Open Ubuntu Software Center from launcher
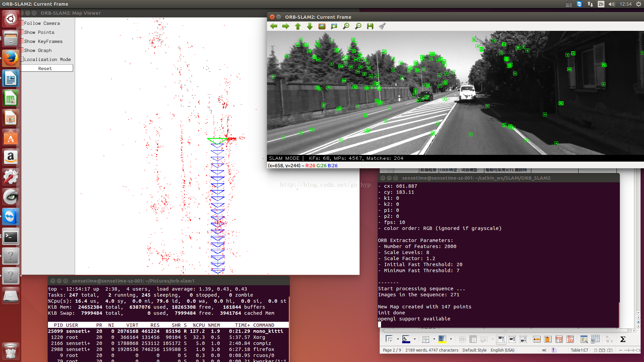The width and height of the screenshot is (644, 362). tap(11, 138)
